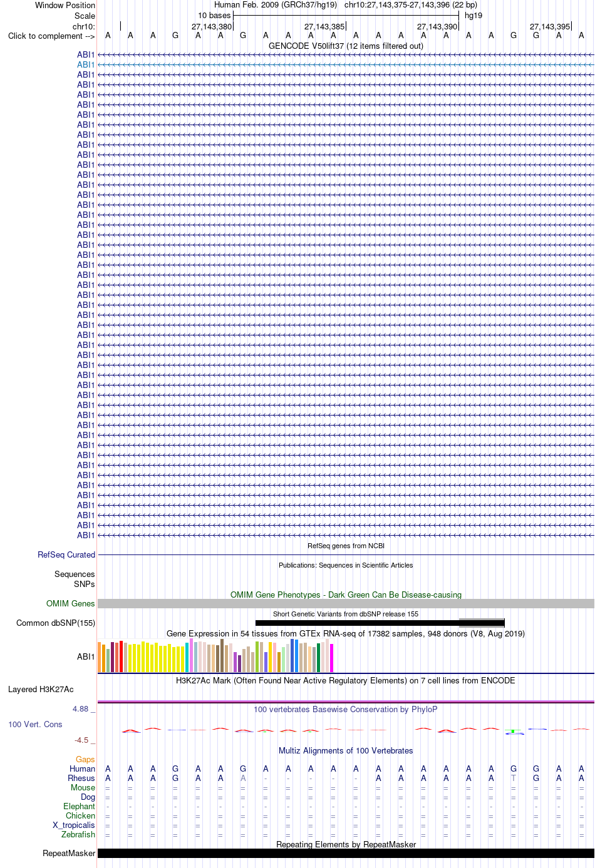Click the -4.5 PhyloP lower scale value

tap(81, 740)
